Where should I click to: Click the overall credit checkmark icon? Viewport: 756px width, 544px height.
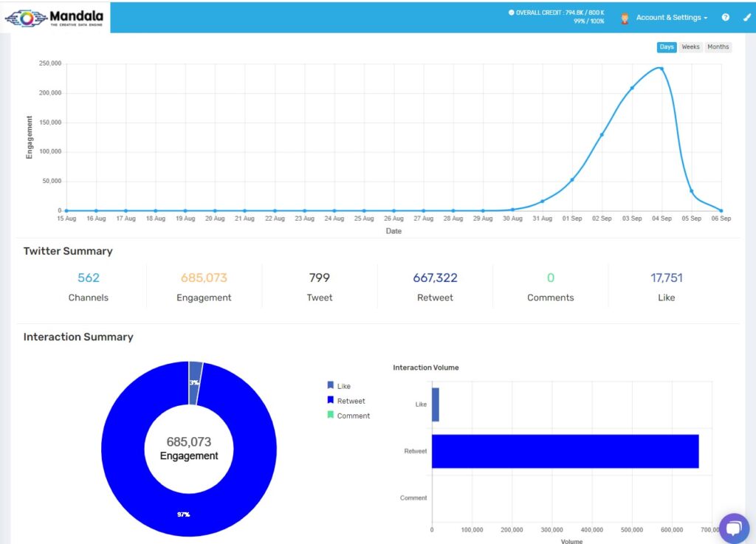point(511,13)
